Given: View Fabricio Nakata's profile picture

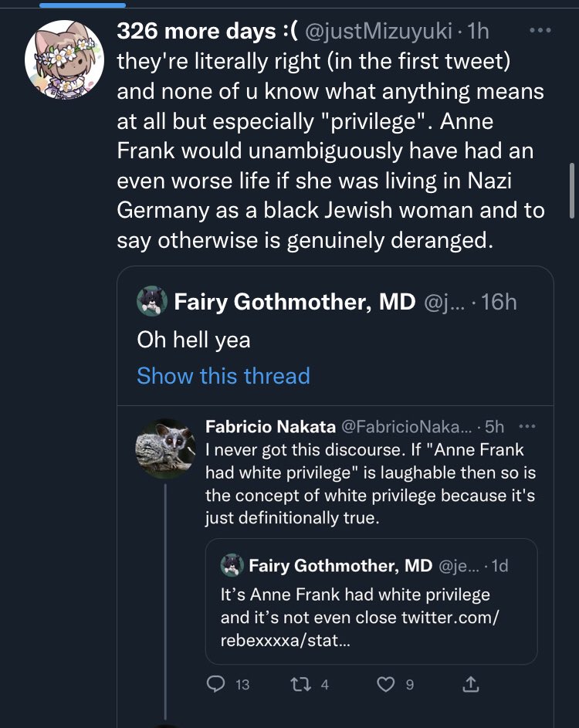Looking at the screenshot, I should pos(164,447).
